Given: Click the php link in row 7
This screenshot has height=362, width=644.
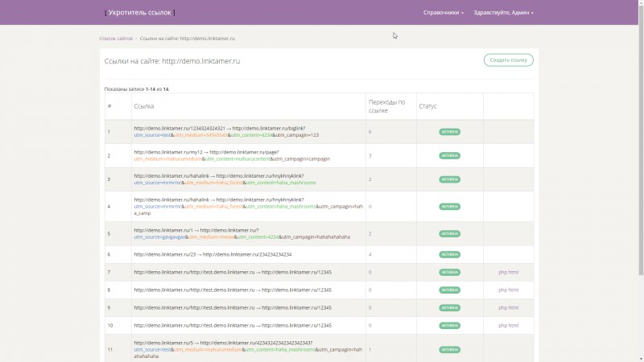Looking at the screenshot, I should (502, 273).
